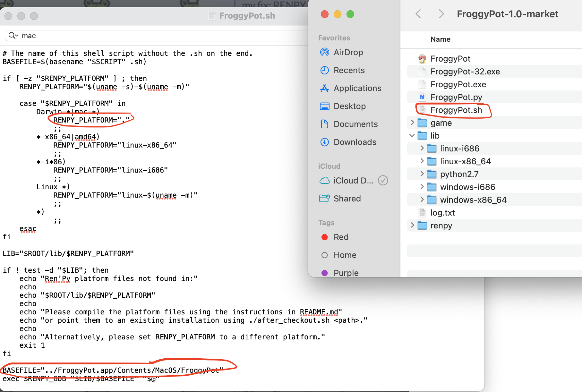Click the RENPY_PLATFORM="." line in editor
582x392 pixels.
coord(91,120)
